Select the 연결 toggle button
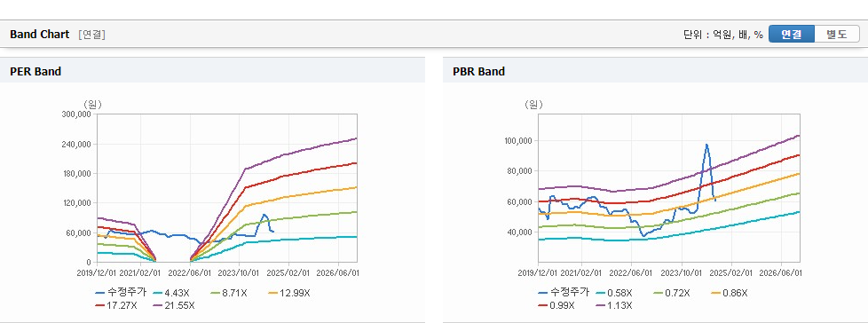The image size is (868, 323). click(x=792, y=35)
